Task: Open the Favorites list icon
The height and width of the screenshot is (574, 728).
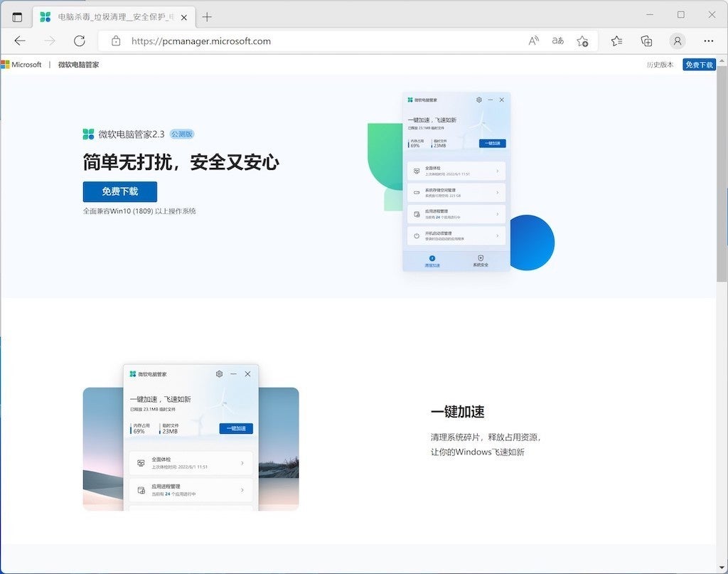Action: 616,41
